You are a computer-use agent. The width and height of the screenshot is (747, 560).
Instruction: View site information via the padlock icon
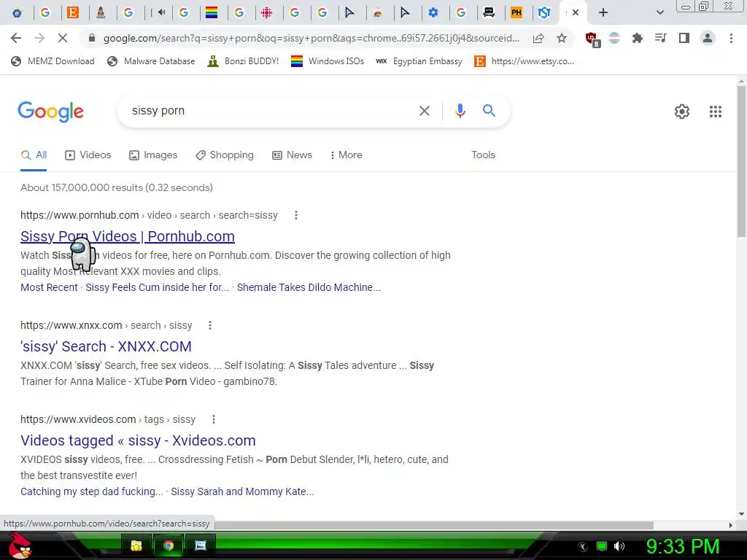coord(92,38)
